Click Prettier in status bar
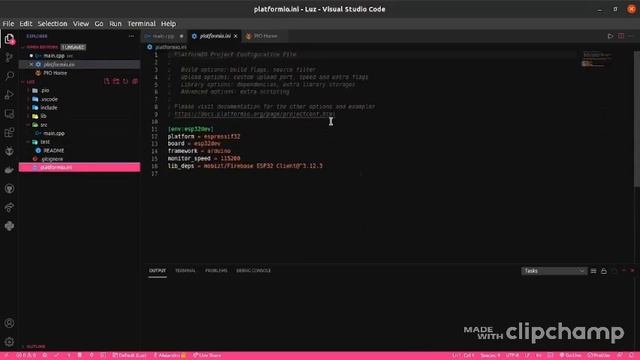Screen dimensions: 640x360 599,356
